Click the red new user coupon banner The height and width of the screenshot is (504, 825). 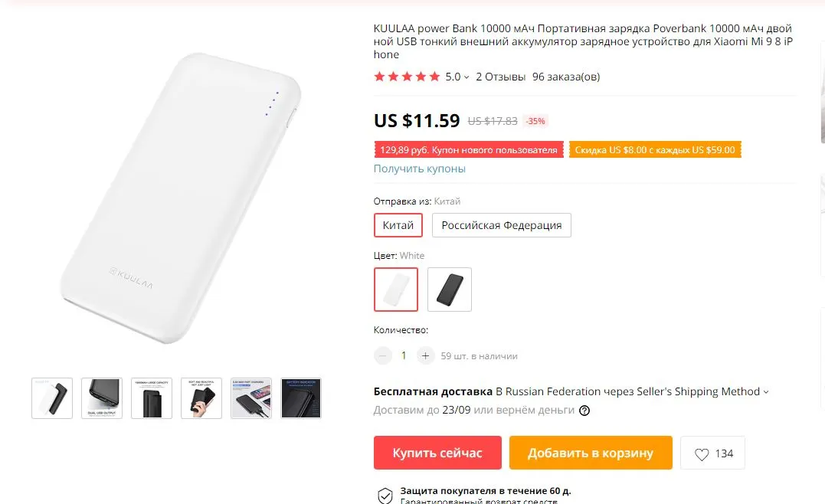click(x=468, y=150)
